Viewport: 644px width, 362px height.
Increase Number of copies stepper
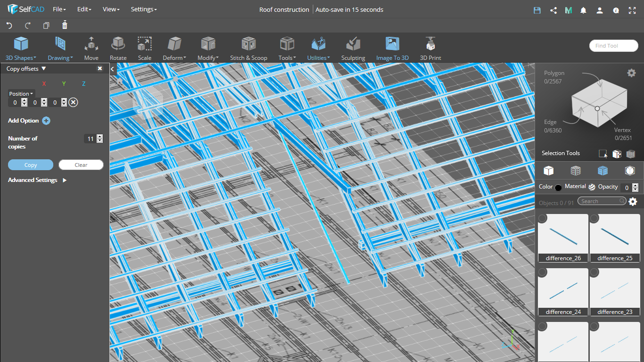(99, 137)
